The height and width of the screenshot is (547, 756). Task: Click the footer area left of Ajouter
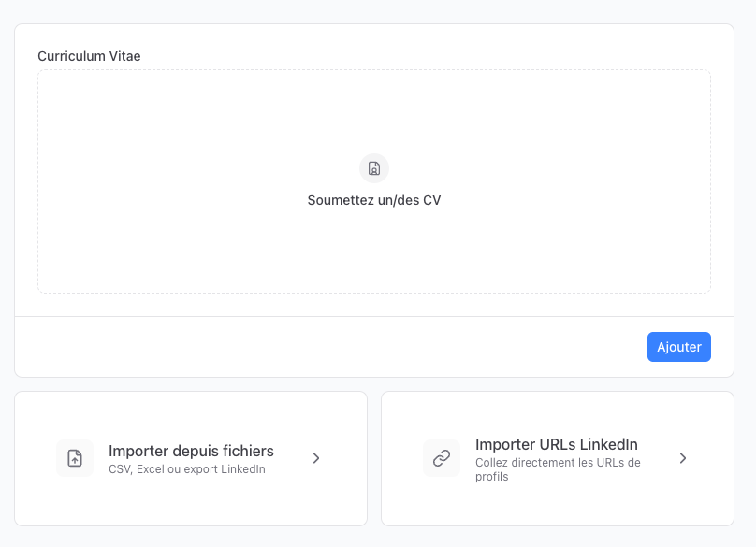coord(327,347)
